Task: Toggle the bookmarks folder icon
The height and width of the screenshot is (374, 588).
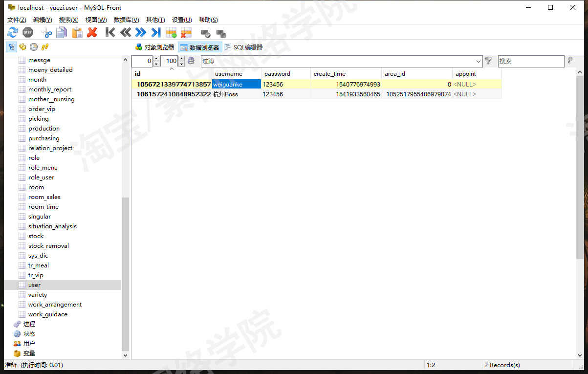Action: pyautogui.click(x=22, y=47)
